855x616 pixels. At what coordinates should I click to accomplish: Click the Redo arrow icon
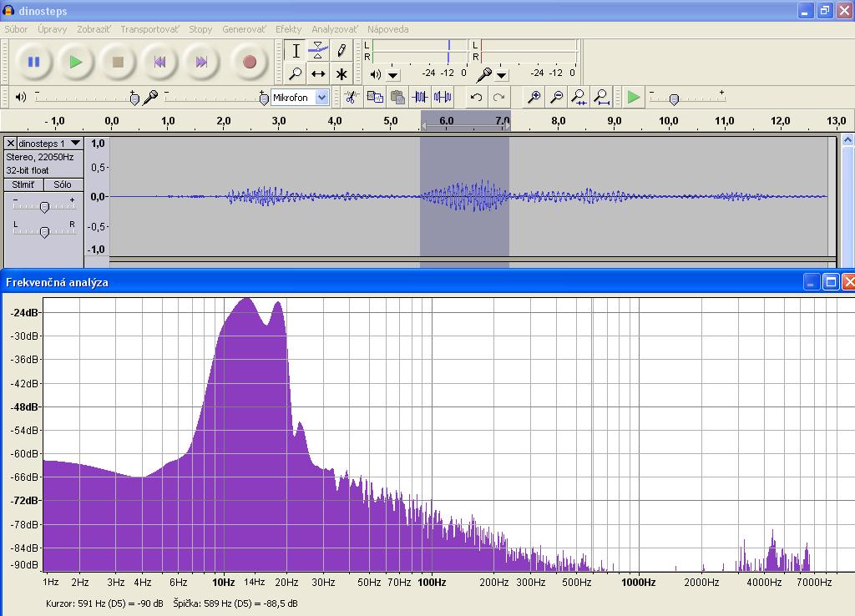499,98
